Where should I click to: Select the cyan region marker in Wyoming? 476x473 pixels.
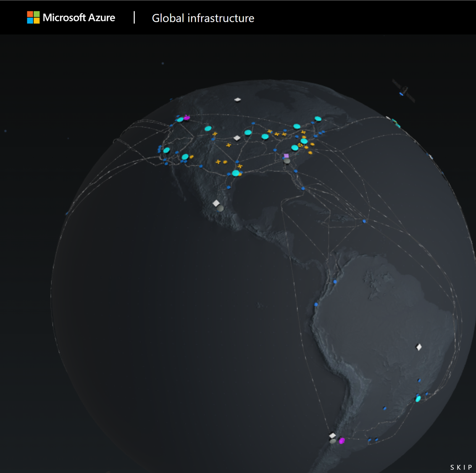click(208, 129)
